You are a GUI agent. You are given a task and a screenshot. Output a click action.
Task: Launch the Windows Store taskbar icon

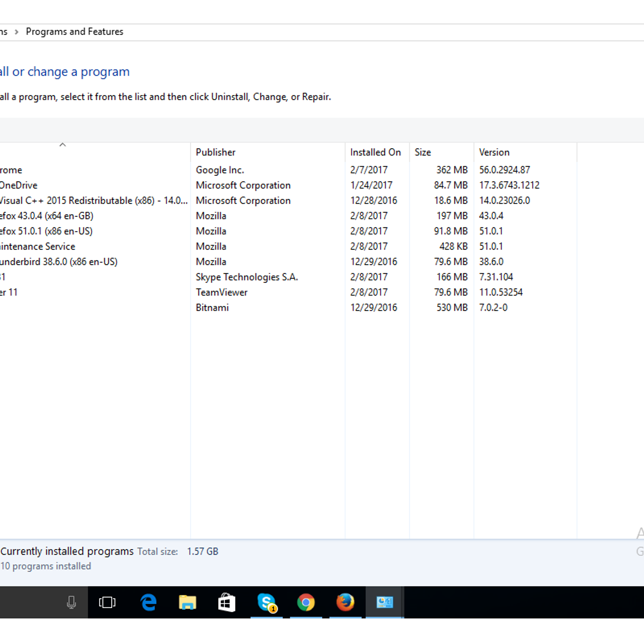click(227, 602)
